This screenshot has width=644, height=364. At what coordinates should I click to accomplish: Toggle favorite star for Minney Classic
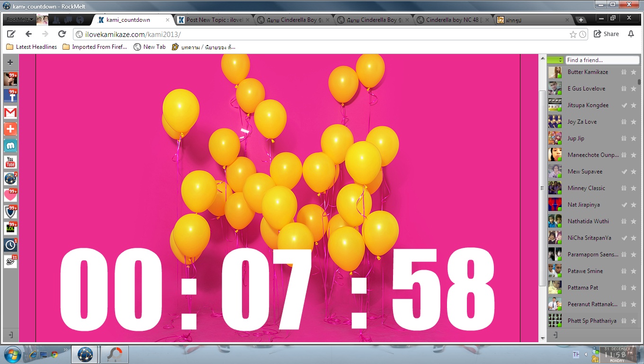(634, 188)
